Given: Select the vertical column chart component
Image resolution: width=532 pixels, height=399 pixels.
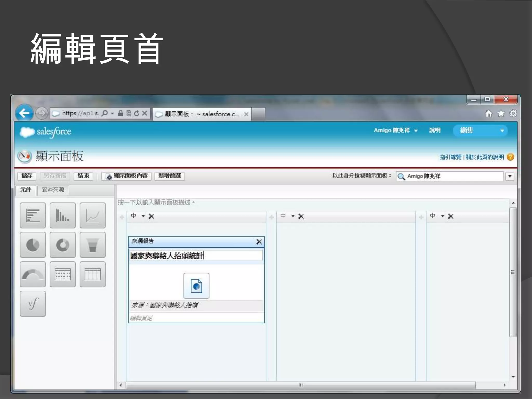Looking at the screenshot, I should [x=63, y=215].
